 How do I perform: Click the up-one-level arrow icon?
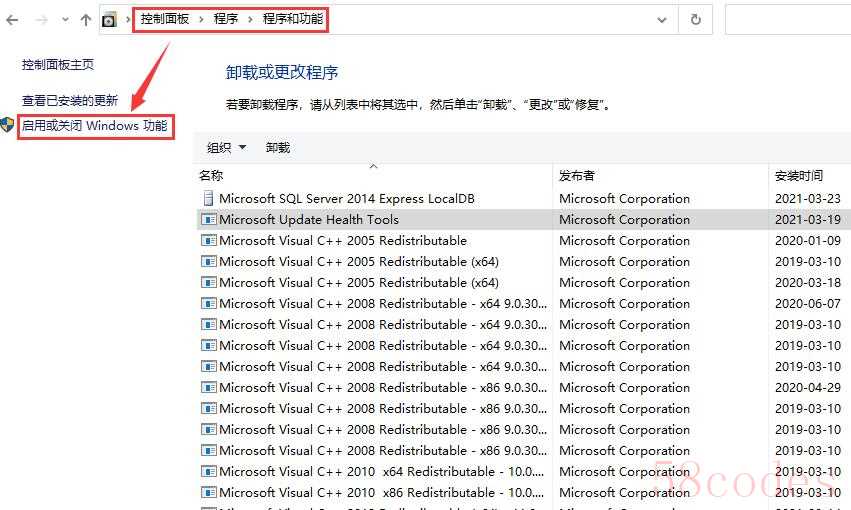86,20
